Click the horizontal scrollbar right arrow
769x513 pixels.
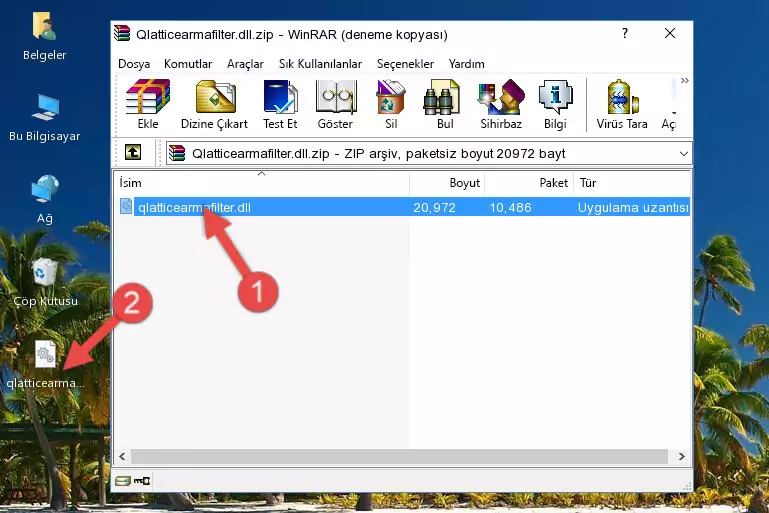click(x=681, y=457)
